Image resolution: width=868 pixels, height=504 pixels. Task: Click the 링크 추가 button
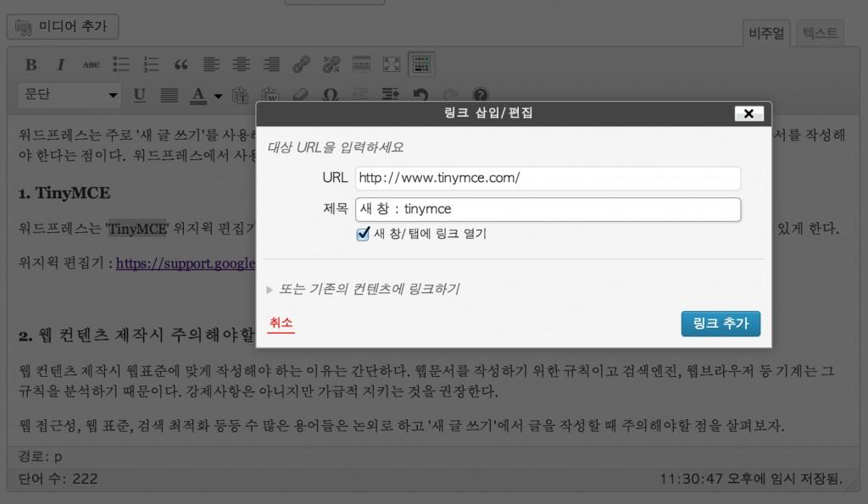click(721, 324)
